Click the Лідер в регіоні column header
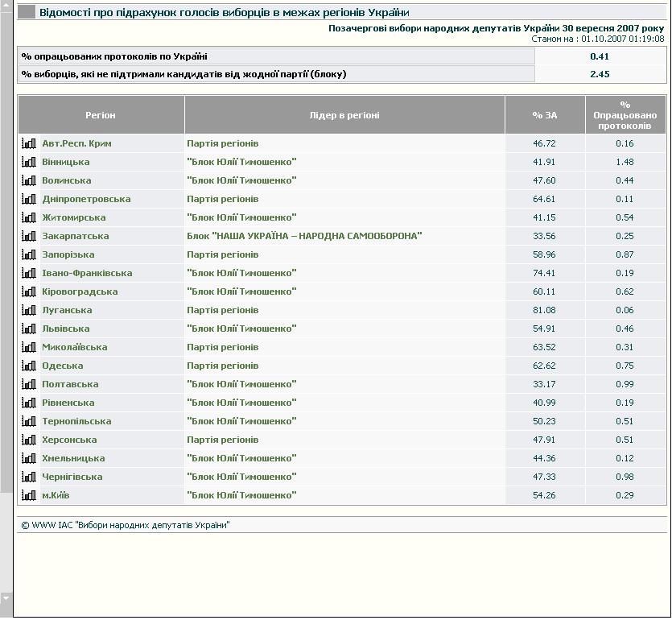Screen dimensions: 672x620 click(344, 115)
